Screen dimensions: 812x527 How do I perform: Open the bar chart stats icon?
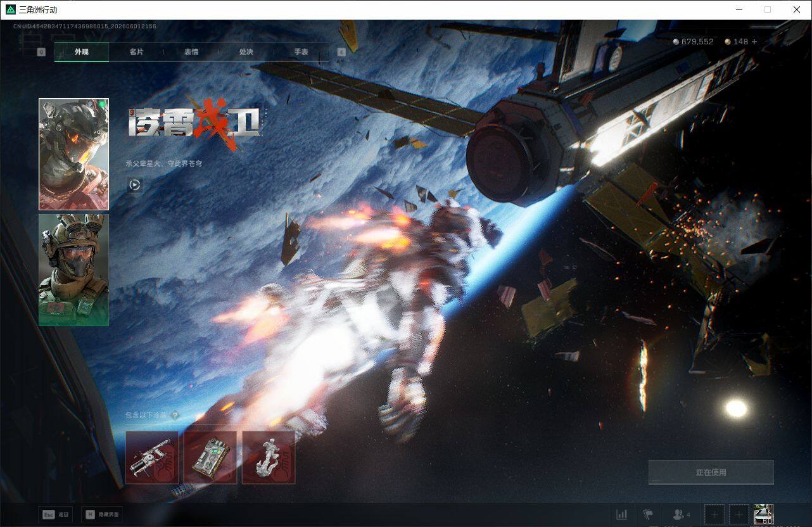tap(622, 514)
